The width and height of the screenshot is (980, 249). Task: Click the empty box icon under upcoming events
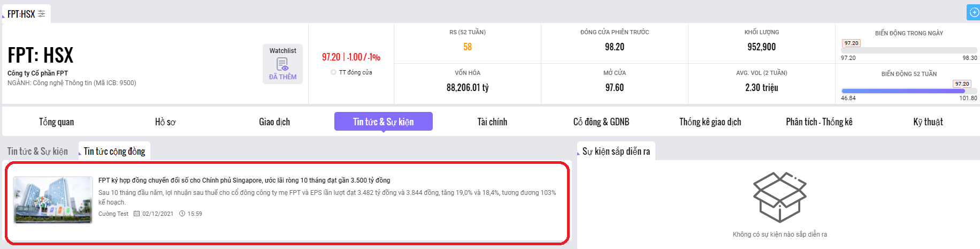(779, 197)
